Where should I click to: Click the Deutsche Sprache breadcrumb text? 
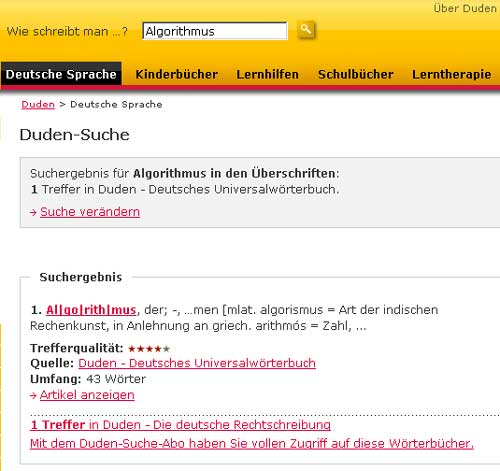[x=116, y=104]
